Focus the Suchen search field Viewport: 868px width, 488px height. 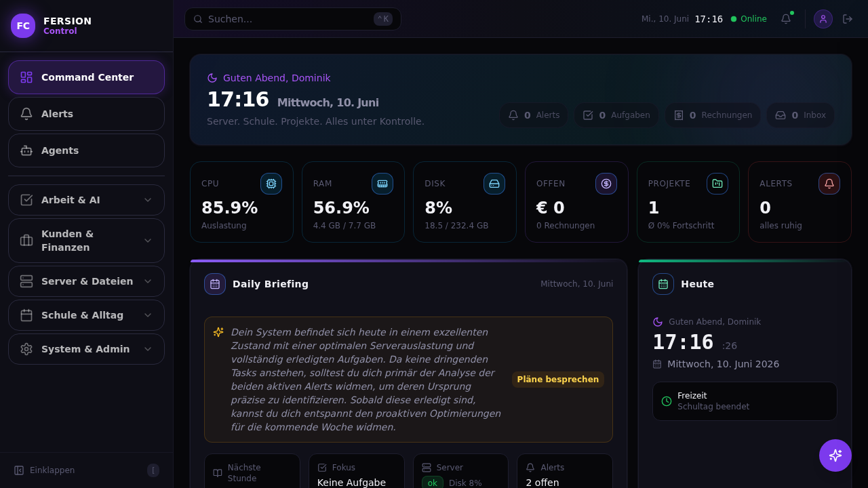(293, 19)
